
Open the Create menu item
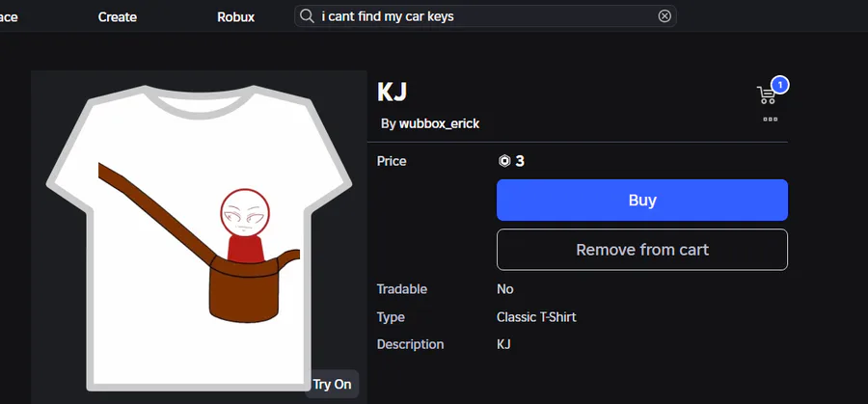click(x=118, y=17)
